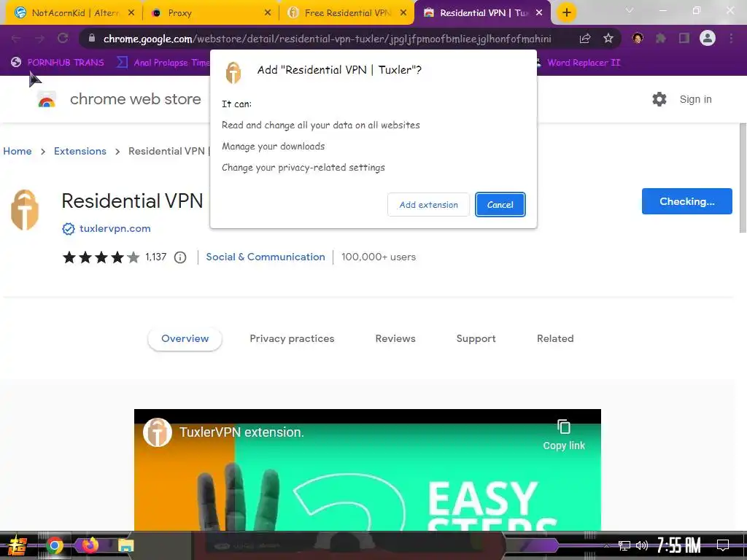
Task: Open the Start menu button
Action: point(18,545)
